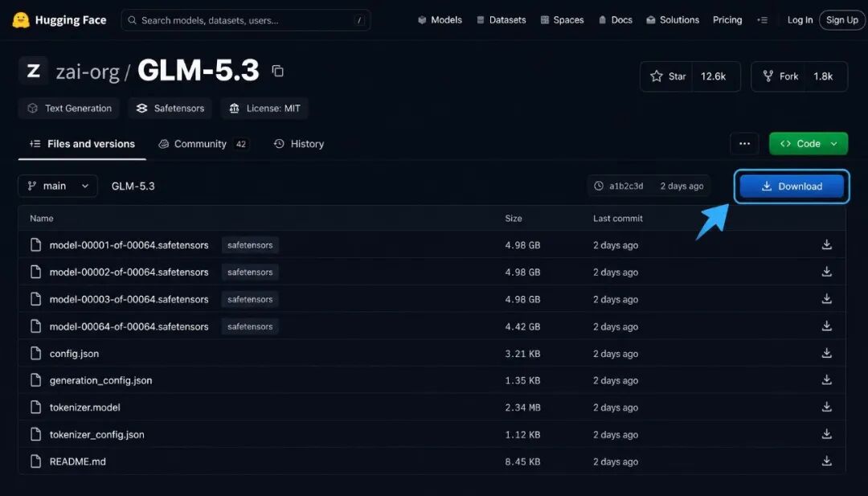
Task: Click commit hash a1b2c3d
Action: point(626,186)
